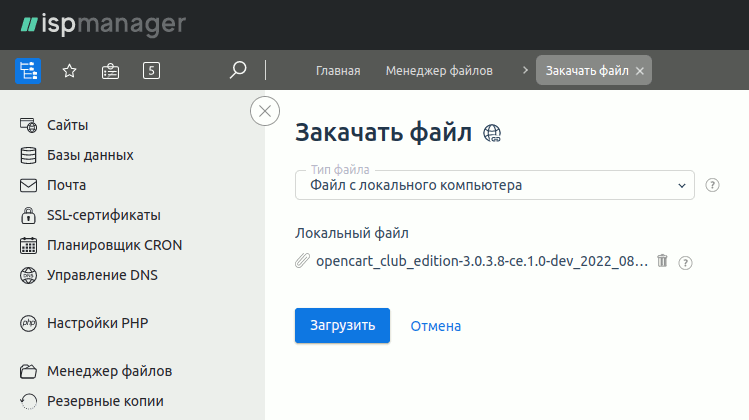Open Настройки PHP section

click(97, 323)
